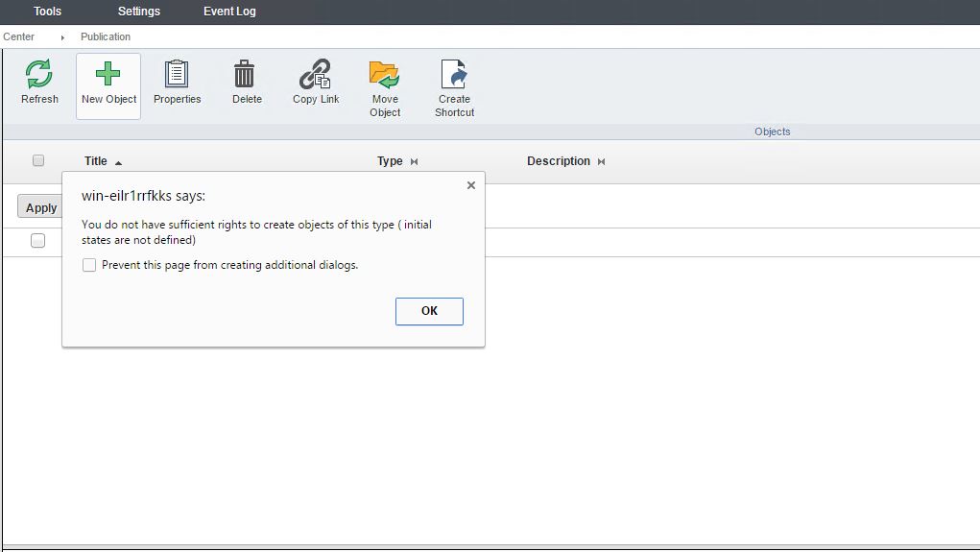Click the Delete trash can icon
The width and height of the screenshot is (980, 552).
(246, 75)
